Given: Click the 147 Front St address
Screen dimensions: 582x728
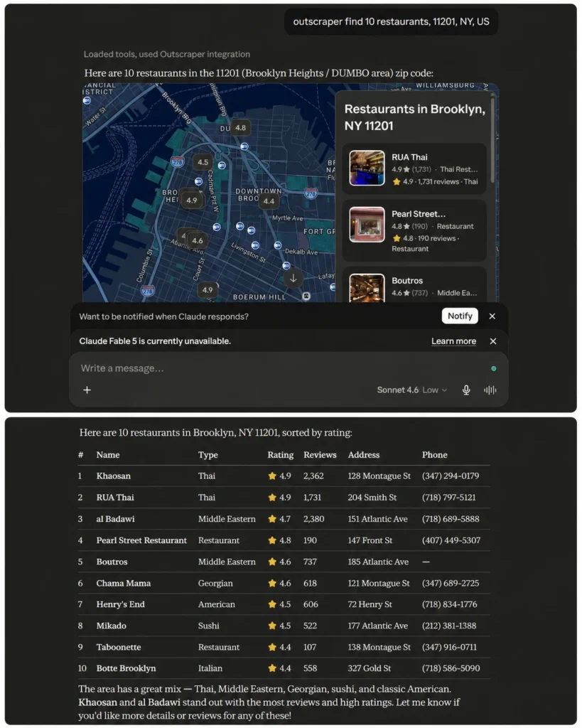Looking at the screenshot, I should (x=370, y=540).
